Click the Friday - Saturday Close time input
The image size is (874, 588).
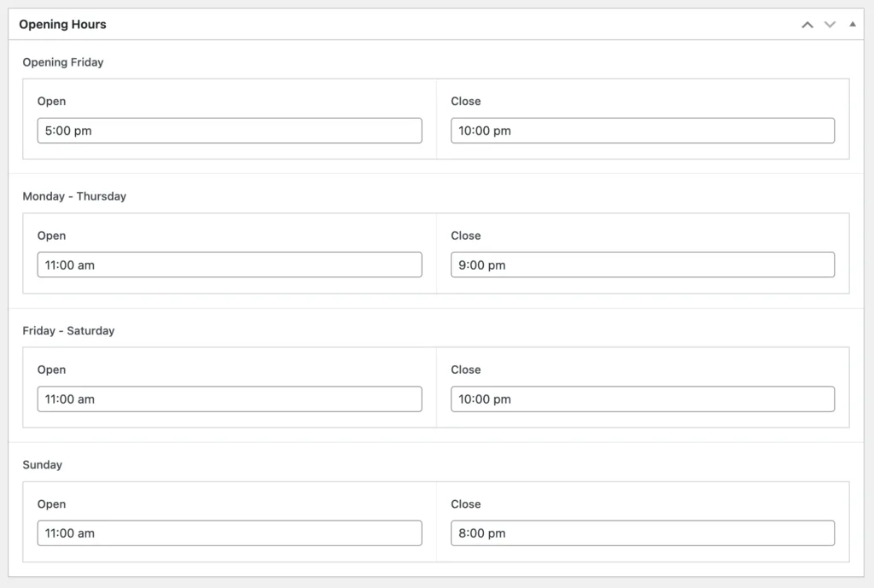pyautogui.click(x=643, y=399)
